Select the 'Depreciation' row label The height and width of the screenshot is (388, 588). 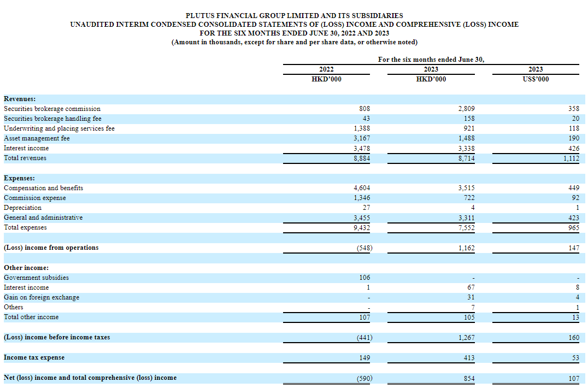click(x=22, y=208)
